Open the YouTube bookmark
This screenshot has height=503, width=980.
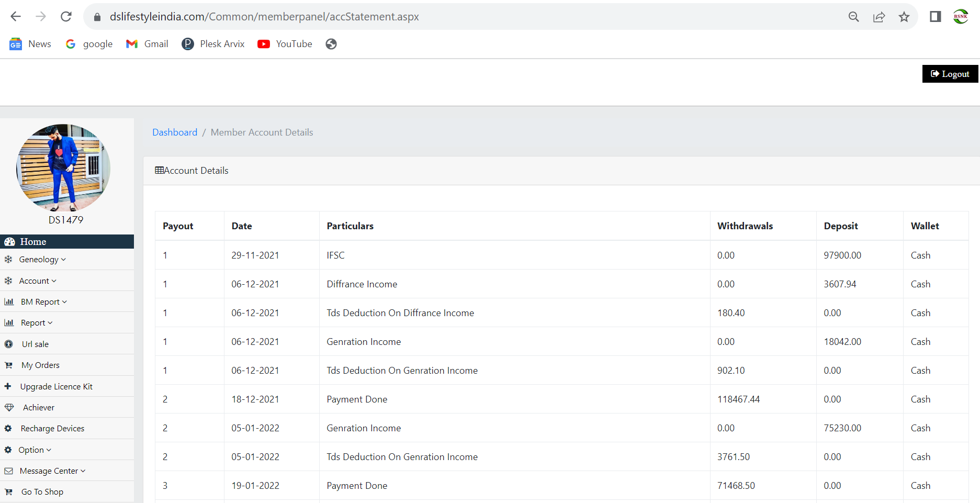pos(285,44)
